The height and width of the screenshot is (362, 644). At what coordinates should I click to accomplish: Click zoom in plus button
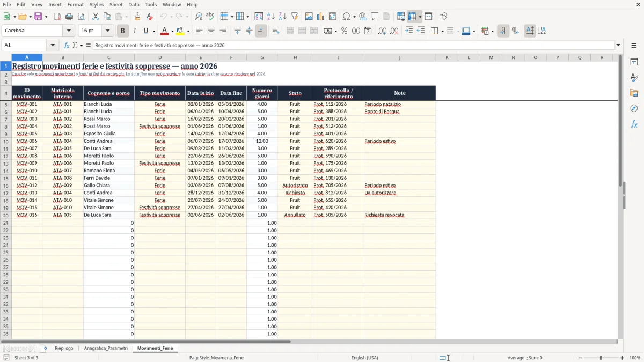pyautogui.click(x=623, y=358)
